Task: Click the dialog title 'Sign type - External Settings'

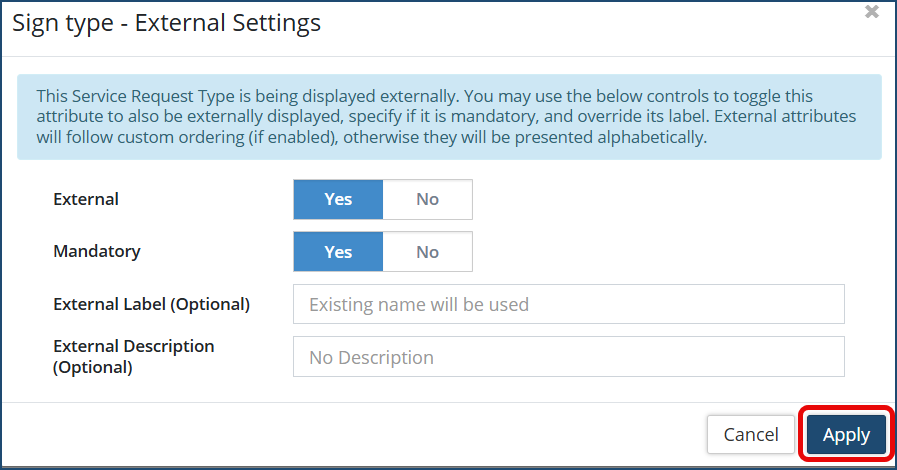Action: (166, 23)
